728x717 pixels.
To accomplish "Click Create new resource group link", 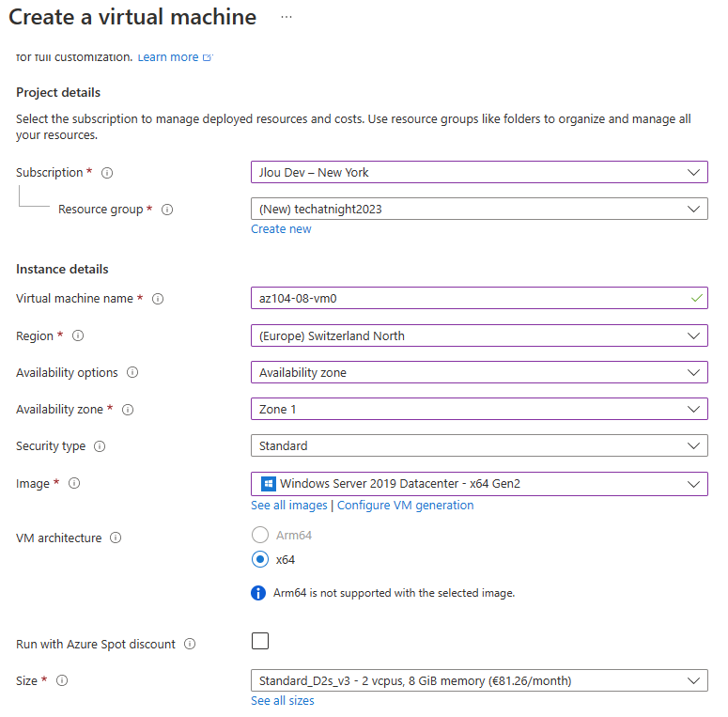I will (x=282, y=229).
